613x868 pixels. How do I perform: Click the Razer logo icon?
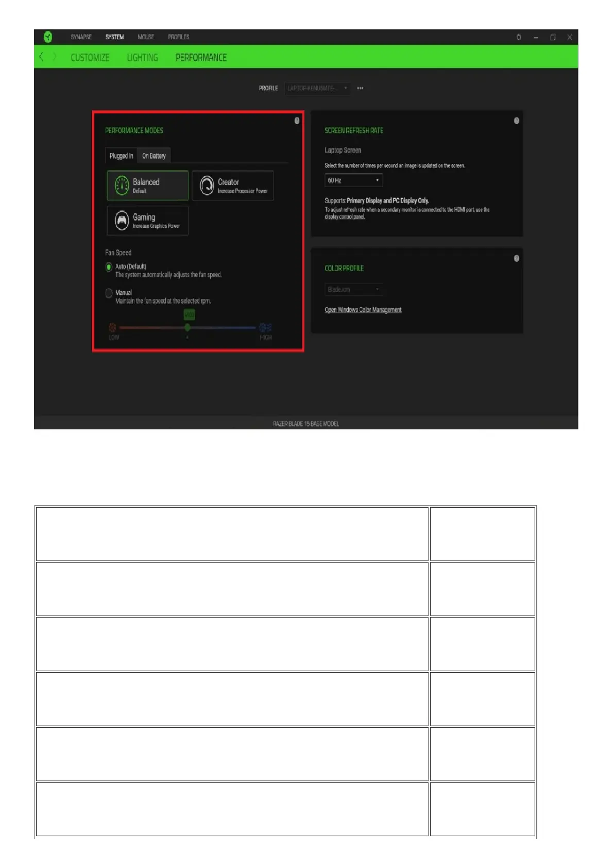[x=48, y=37]
